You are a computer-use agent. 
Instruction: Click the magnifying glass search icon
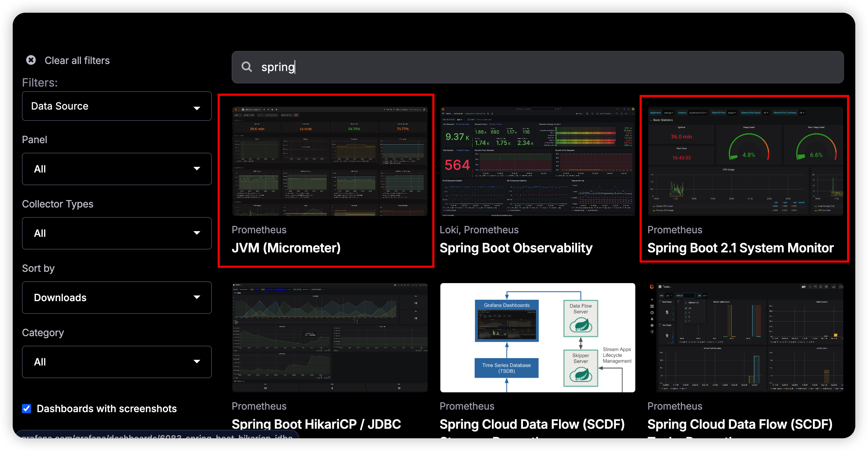pyautogui.click(x=246, y=67)
